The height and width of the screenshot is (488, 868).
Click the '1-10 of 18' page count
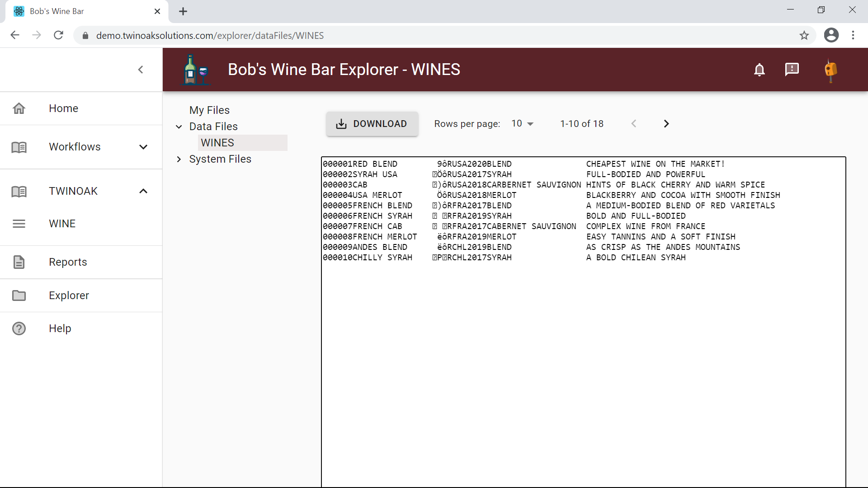pos(582,124)
